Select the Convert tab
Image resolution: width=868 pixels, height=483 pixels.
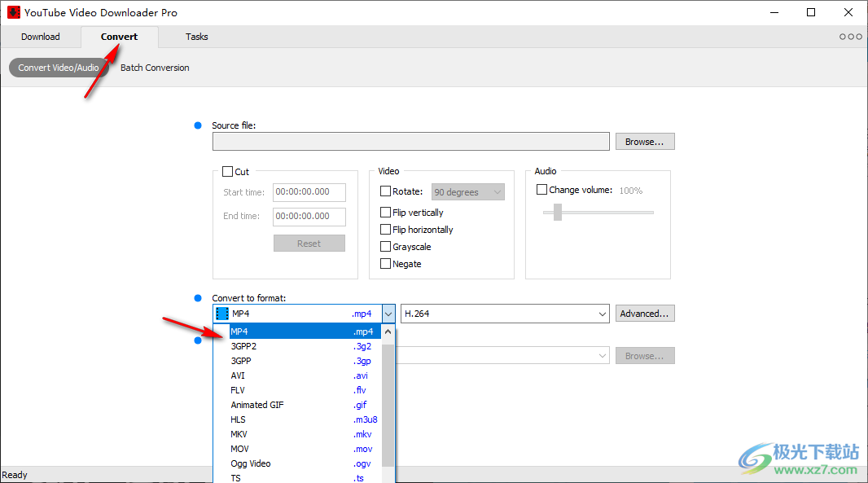[120, 37]
